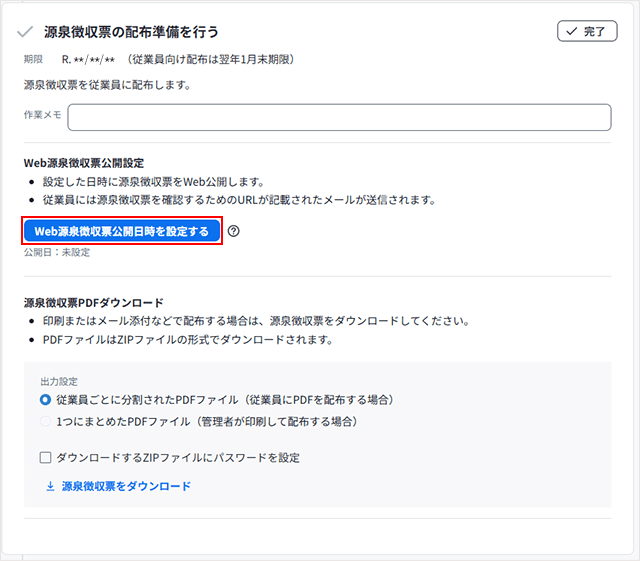Click the 公開日：未設定 status text
640x561 pixels.
(57, 253)
